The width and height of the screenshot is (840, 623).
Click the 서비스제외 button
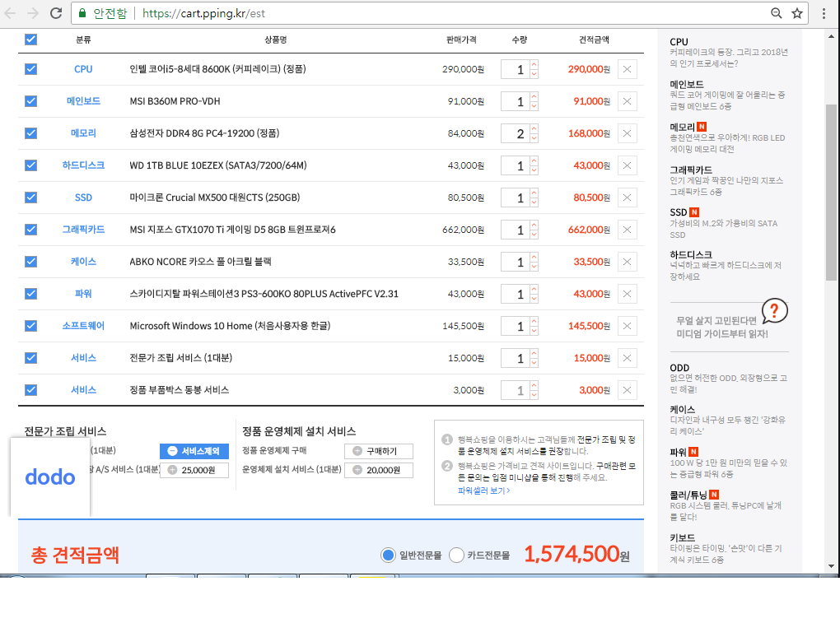[x=194, y=451]
